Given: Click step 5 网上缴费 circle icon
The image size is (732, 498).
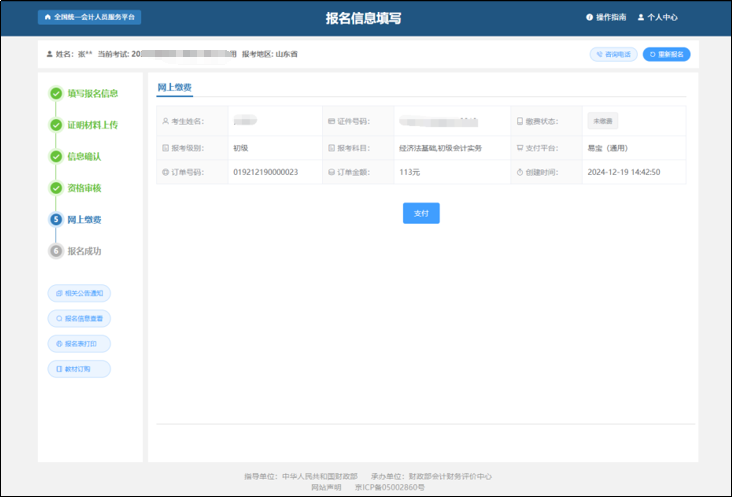Looking at the screenshot, I should pos(56,219).
